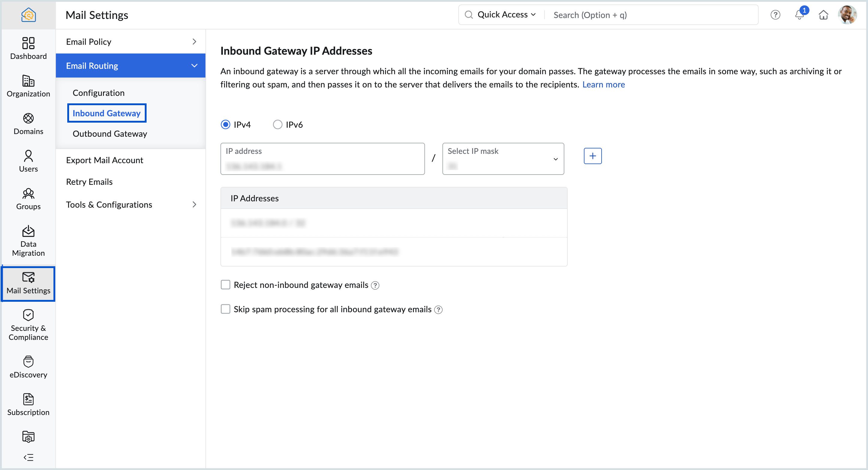Open the Subscription section

click(x=28, y=404)
